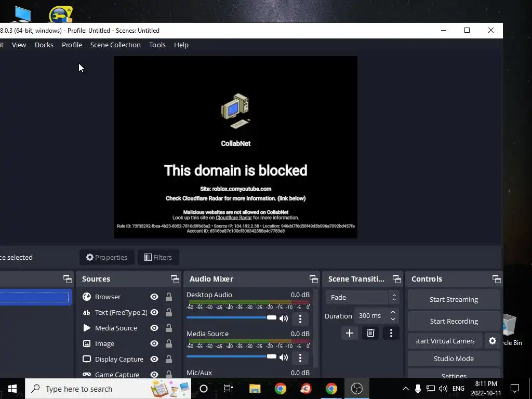Click Cloudflare Radar link in preview
This screenshot has height=399, width=532.
(x=234, y=218)
